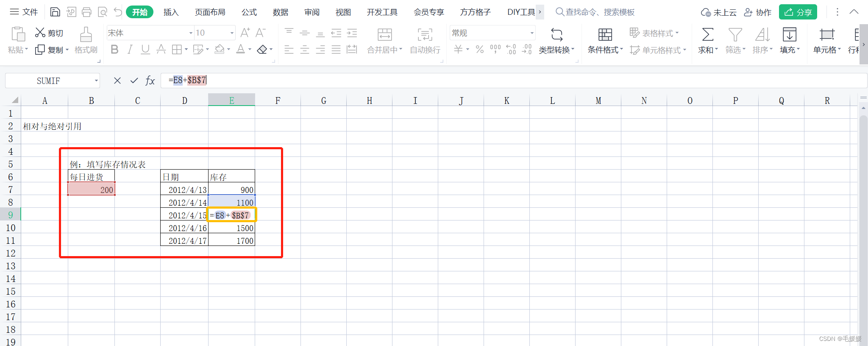Click the font color A icon
868x346 pixels.
click(x=240, y=50)
